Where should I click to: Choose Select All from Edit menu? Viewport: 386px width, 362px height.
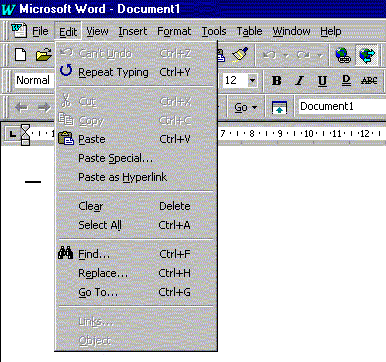click(136, 225)
